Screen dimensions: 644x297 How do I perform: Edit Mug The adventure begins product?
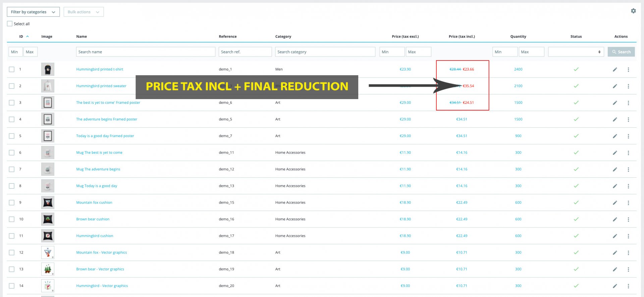(x=615, y=169)
